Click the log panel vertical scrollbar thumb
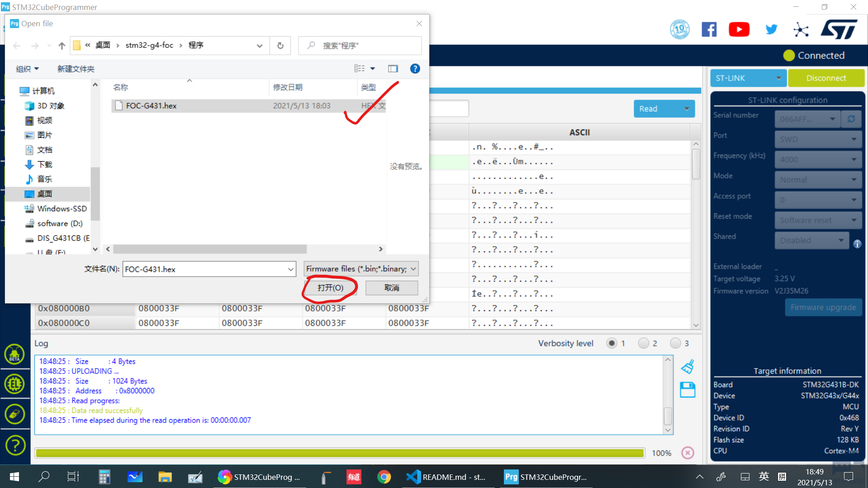Screen dimensions: 868x488 tap(668, 416)
